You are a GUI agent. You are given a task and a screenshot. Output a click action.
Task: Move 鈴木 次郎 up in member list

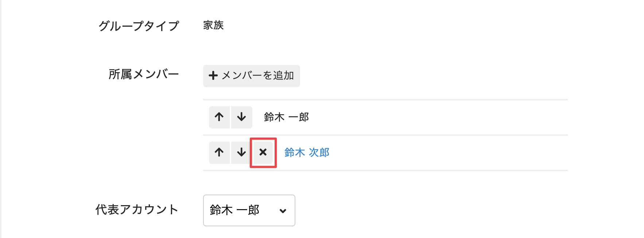219,152
